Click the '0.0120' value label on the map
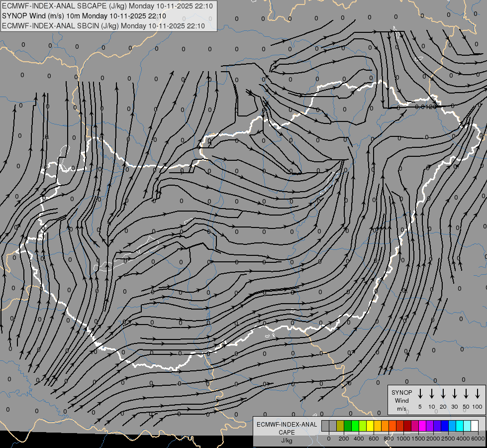Viewport: 487px width, 448px height. (x=425, y=107)
